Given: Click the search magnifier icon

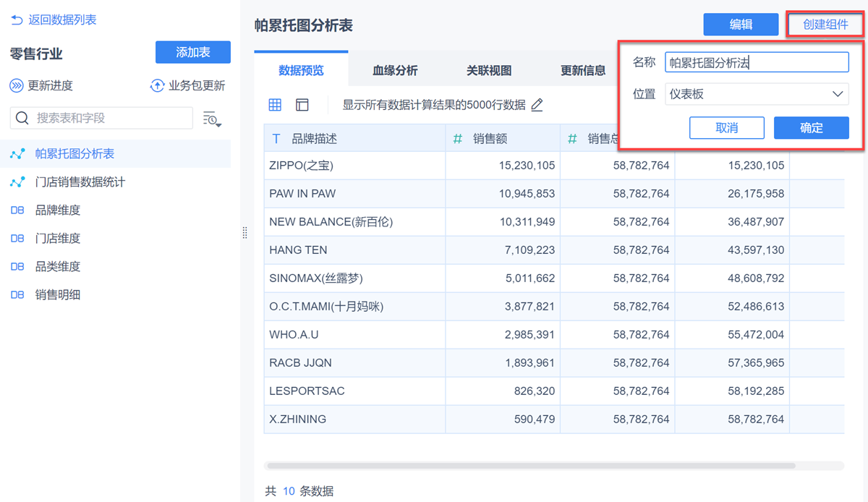Looking at the screenshot, I should point(22,118).
